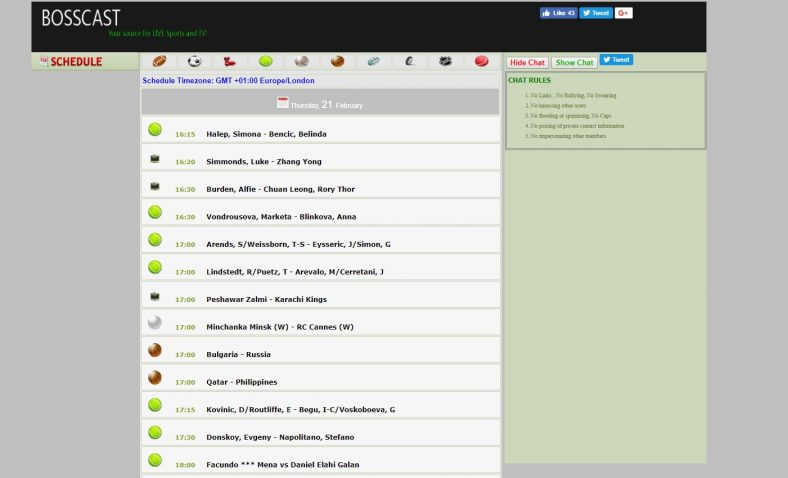
Task: Click tennis ball icon on Facundo Mena row
Action: pyautogui.click(x=155, y=460)
